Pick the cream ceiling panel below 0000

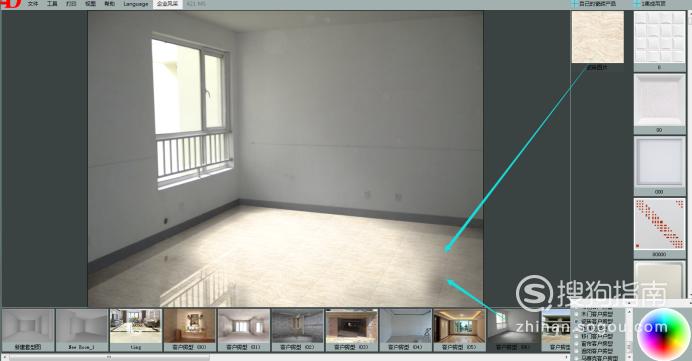point(660,279)
